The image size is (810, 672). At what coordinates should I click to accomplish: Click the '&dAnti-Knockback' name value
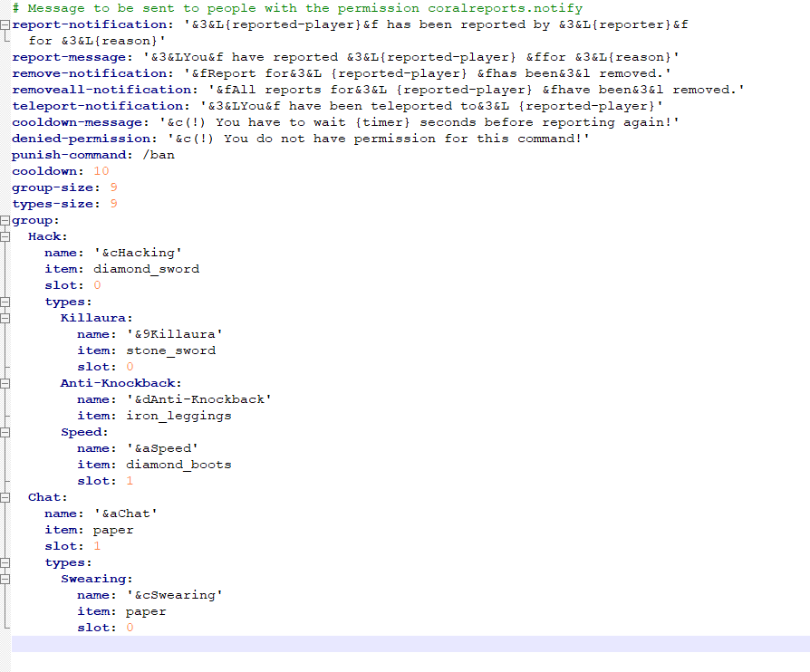(199, 399)
